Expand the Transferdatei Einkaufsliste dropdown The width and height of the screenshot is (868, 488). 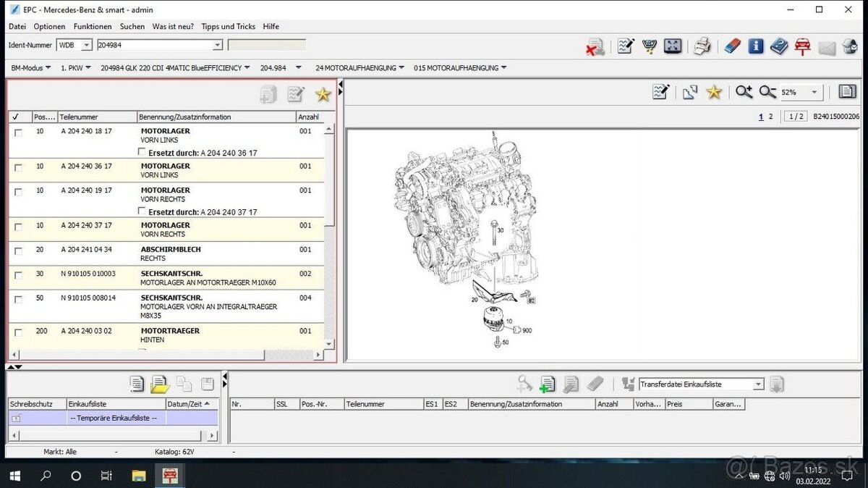[x=758, y=384]
